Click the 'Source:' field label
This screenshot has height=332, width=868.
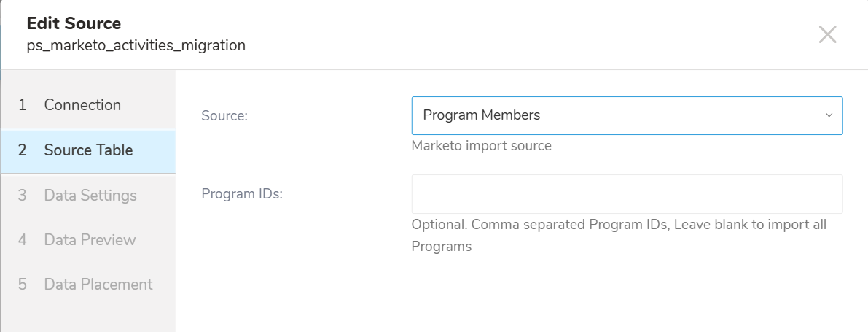click(224, 116)
